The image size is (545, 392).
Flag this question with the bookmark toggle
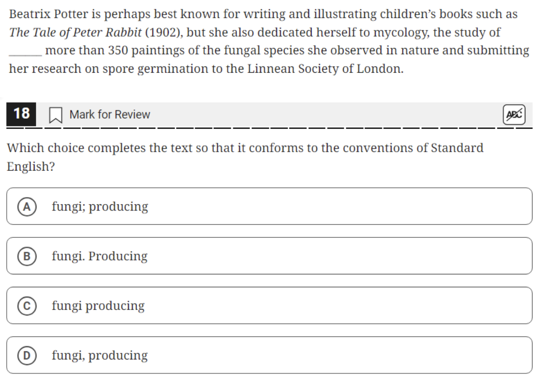(x=57, y=115)
